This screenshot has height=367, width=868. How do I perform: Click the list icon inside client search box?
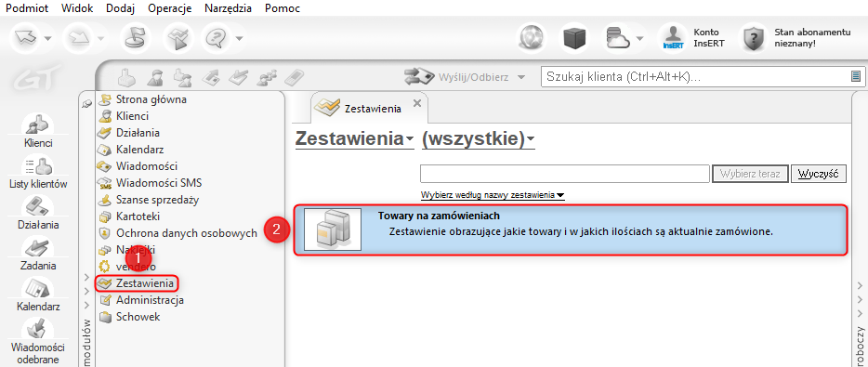coord(856,76)
